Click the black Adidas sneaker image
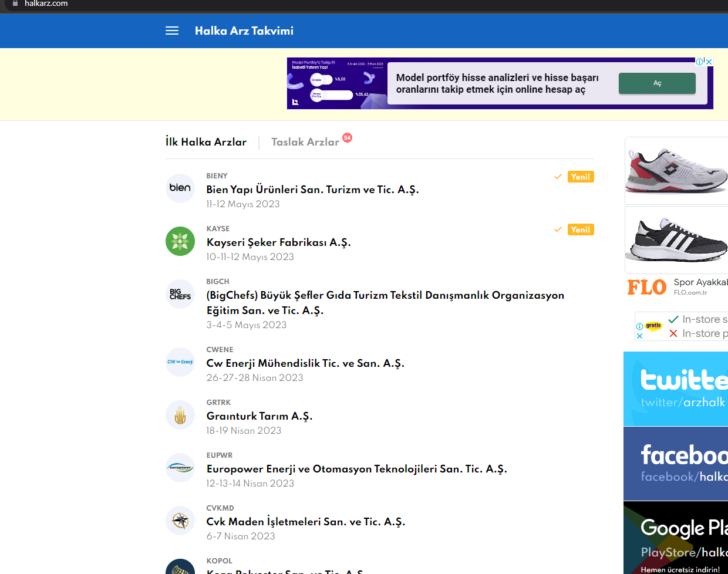The height and width of the screenshot is (574, 728). click(x=676, y=239)
